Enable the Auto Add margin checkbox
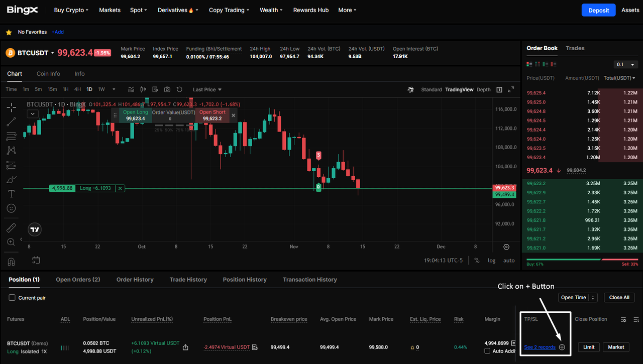Screen dimensions: 643x364 [x=487, y=351]
